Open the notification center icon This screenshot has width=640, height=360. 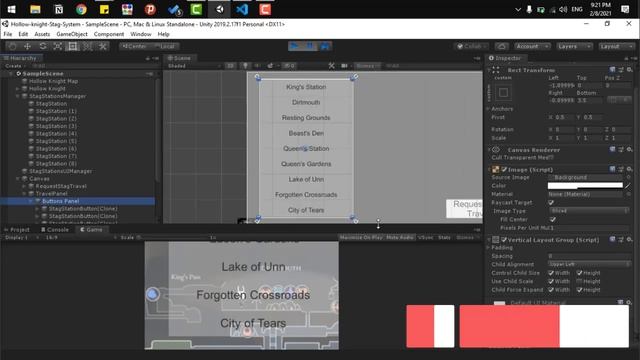pos(625,9)
